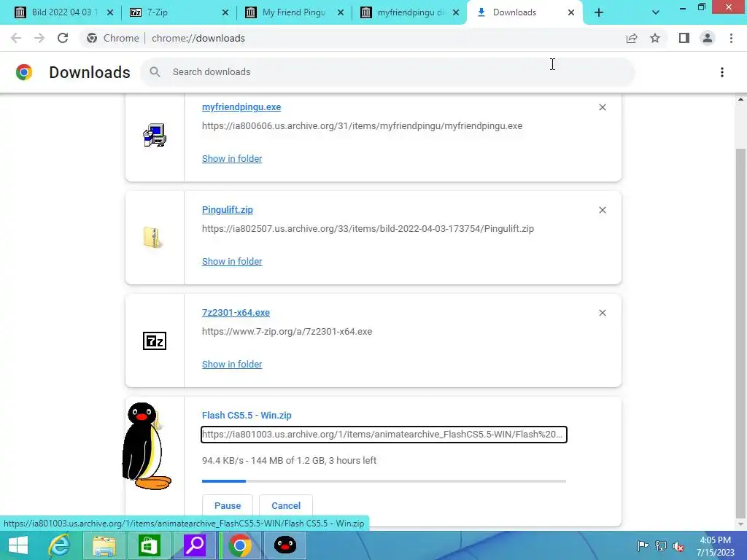Reload the downloads page

63,38
